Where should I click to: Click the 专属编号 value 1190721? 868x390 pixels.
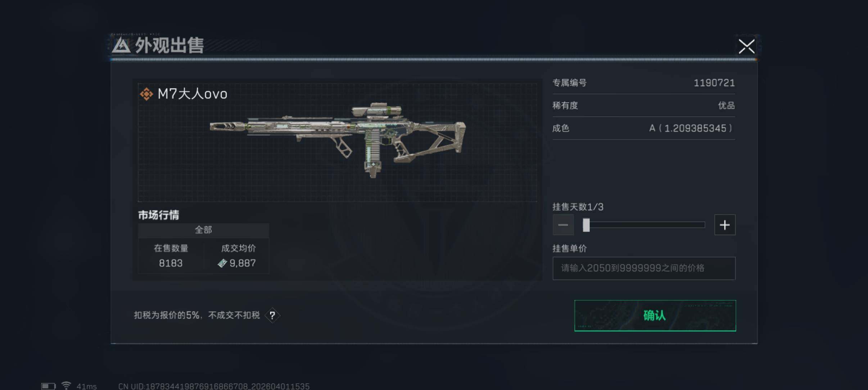click(714, 83)
